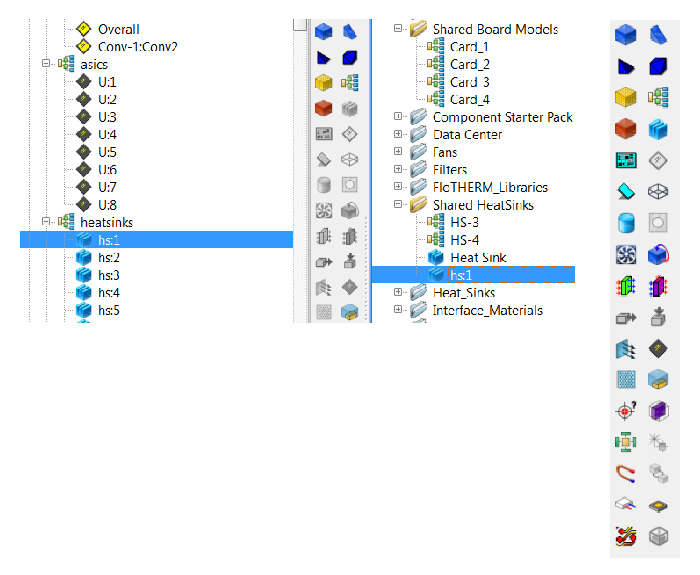Create a wireframe Enclosure from enlarged palette
Screen dimensions: 700x575
click(658, 192)
